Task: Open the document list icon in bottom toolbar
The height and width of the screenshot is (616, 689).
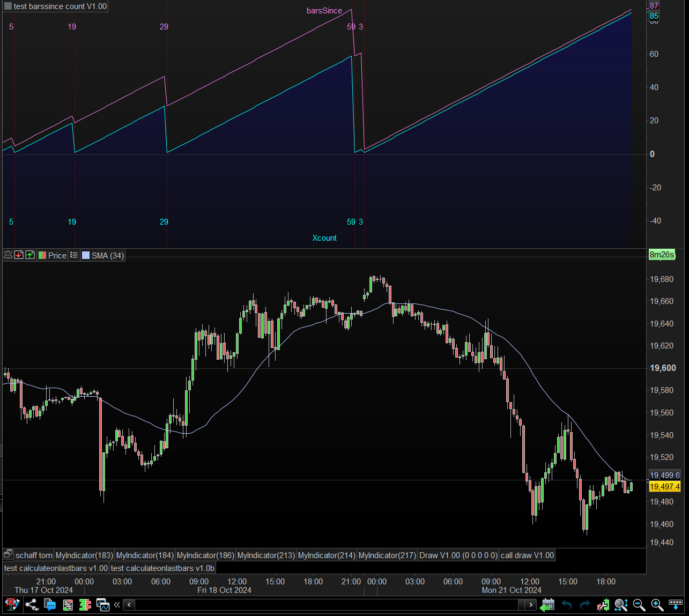Action: tap(68, 605)
